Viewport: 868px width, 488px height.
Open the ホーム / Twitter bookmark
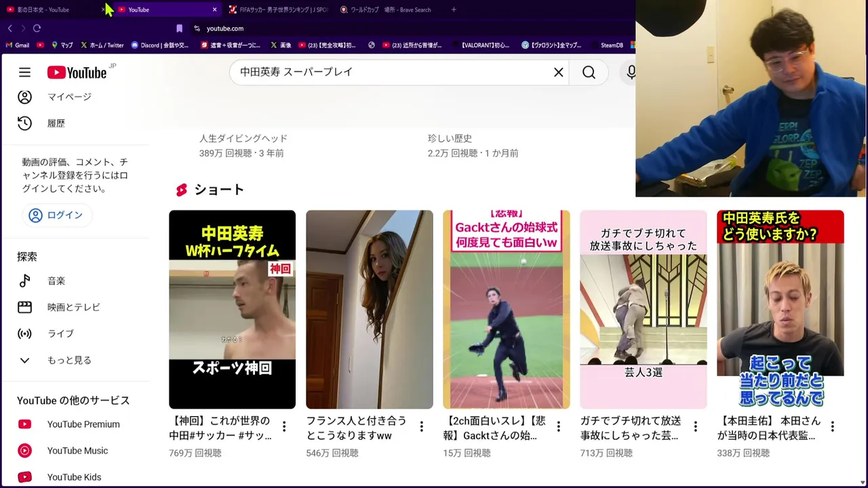point(102,45)
